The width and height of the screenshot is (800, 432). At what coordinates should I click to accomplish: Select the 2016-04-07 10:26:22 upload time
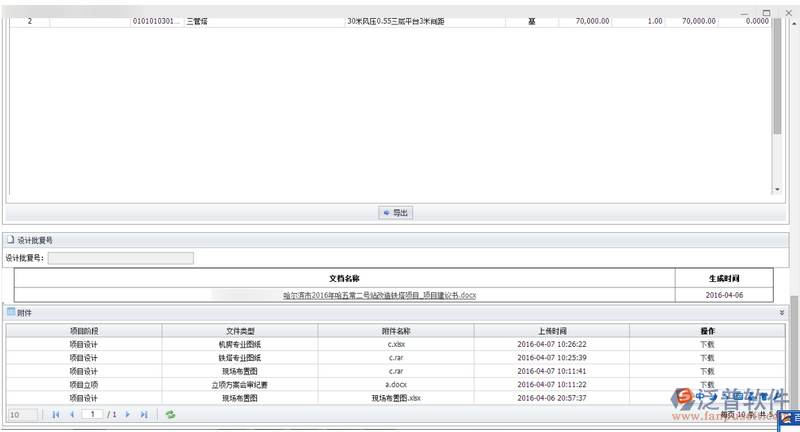tap(552, 344)
